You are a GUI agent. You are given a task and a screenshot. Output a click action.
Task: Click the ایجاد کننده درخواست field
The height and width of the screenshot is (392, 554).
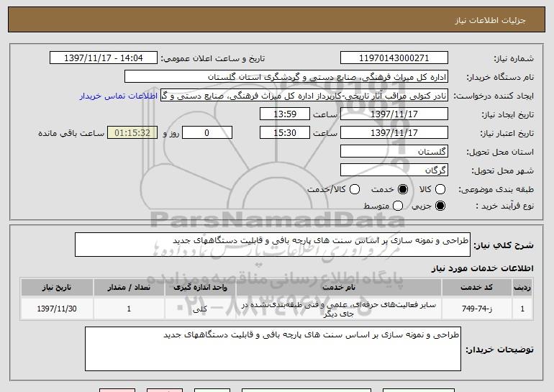304,96
